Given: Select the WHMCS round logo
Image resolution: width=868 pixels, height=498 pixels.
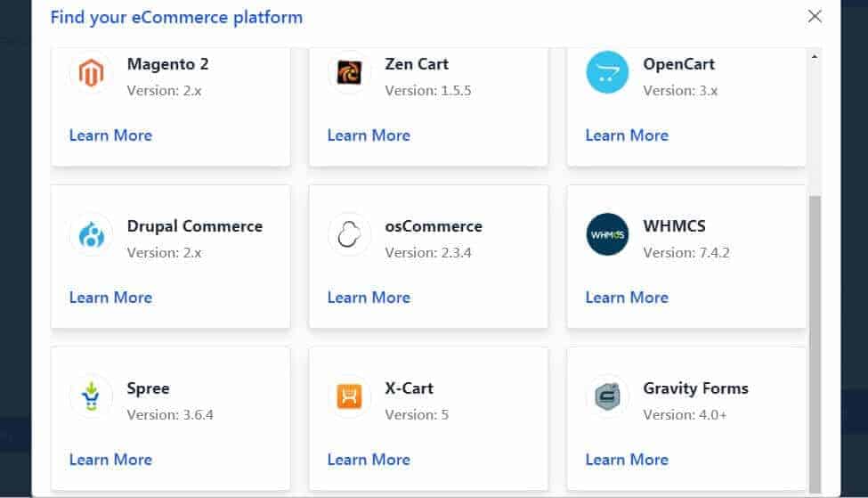Looking at the screenshot, I should (607, 234).
